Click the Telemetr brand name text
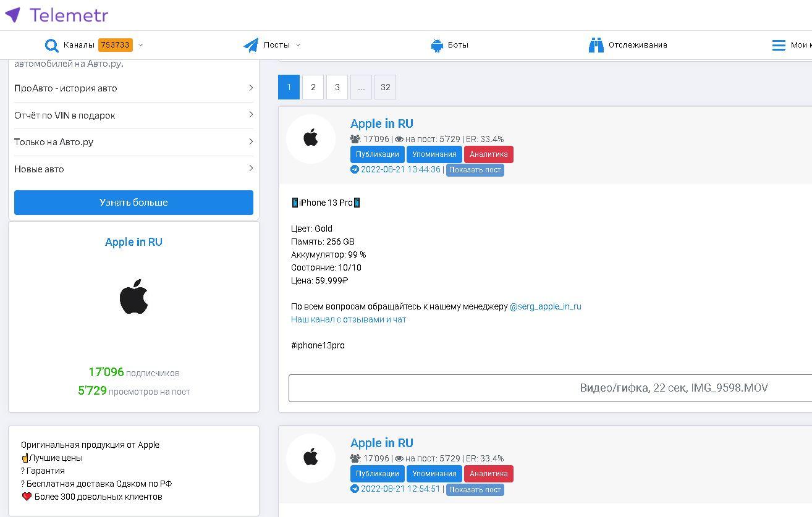This screenshot has height=517, width=812. [69, 15]
